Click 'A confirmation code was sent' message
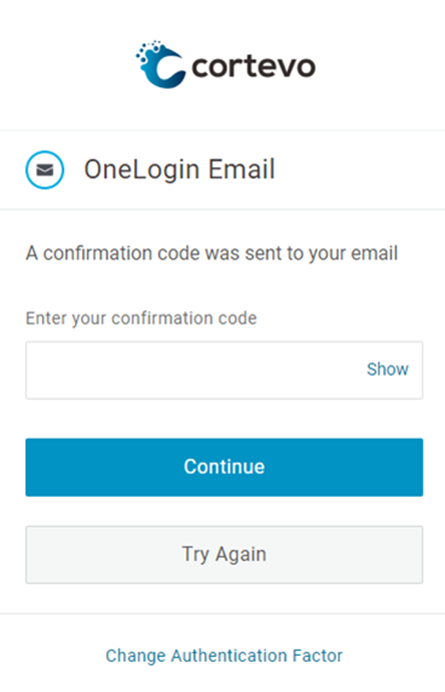445x692 pixels. (212, 254)
